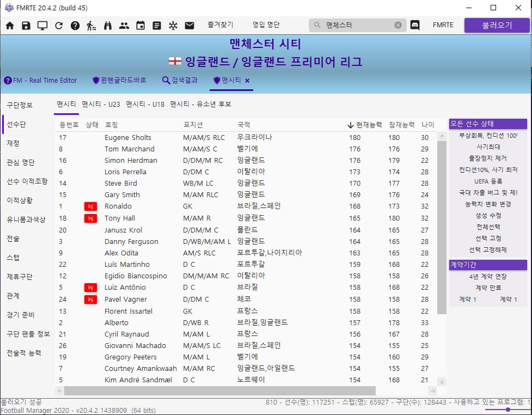Click 4년 계약 연장 contract option
Viewport: 532px width, 415px height.
(488, 277)
